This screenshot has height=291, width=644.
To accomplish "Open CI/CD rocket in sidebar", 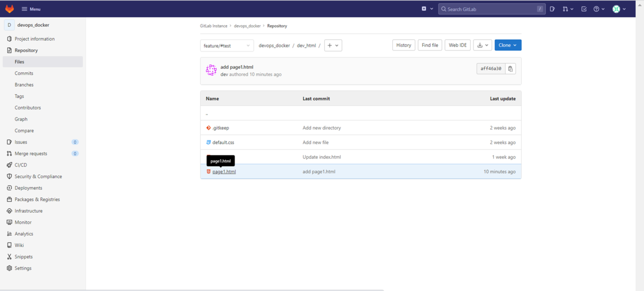I will (x=20, y=165).
